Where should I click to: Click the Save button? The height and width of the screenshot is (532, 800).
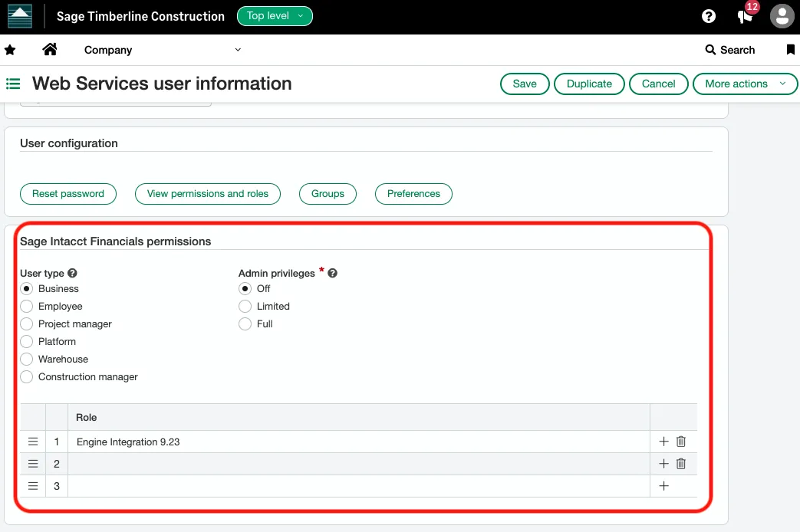pos(525,84)
